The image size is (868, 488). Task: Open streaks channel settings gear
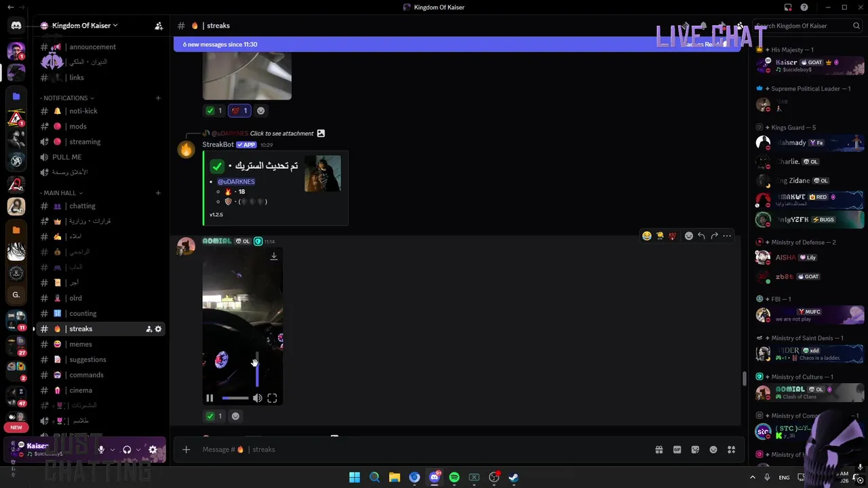click(159, 329)
